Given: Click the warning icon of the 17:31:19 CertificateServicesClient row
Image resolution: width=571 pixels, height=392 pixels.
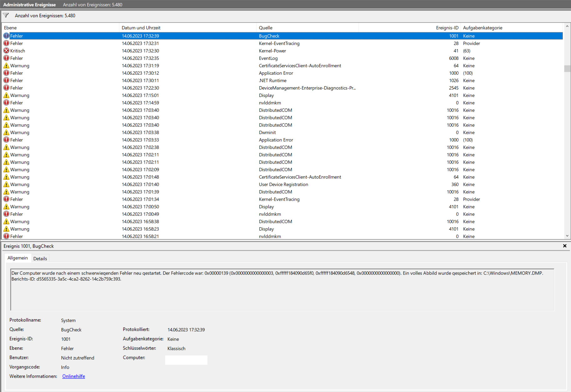Looking at the screenshot, I should click(x=6, y=66).
